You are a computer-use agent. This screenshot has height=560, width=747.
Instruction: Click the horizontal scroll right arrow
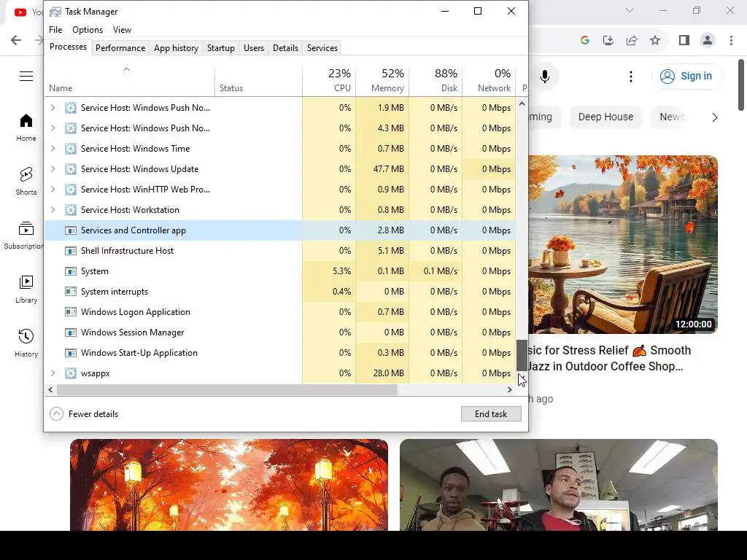(x=510, y=390)
